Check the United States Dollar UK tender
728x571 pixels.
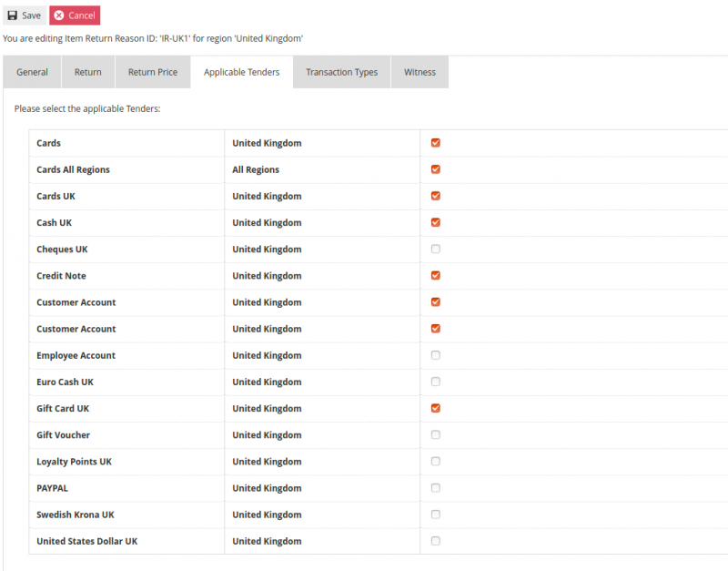click(436, 541)
